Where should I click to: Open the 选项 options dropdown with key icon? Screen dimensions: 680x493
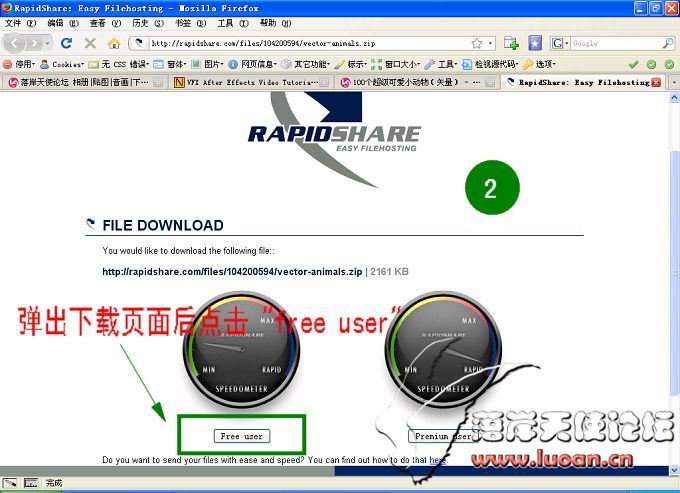539,64
